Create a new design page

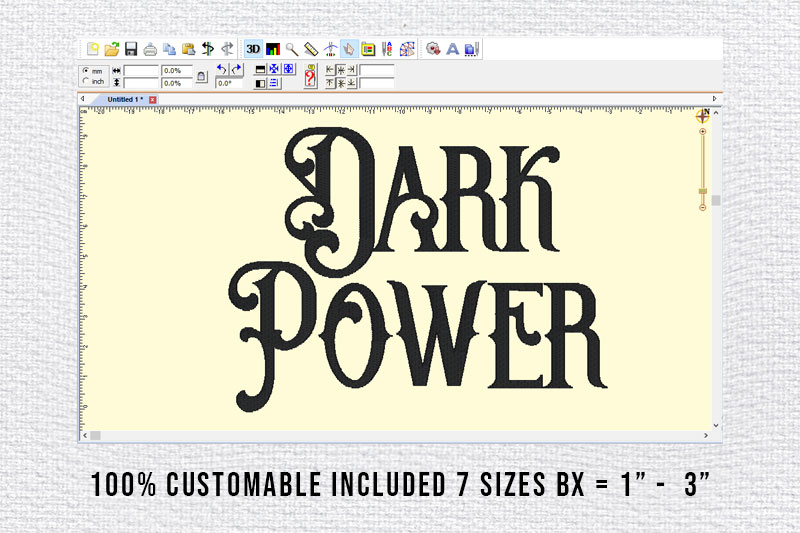pos(93,49)
